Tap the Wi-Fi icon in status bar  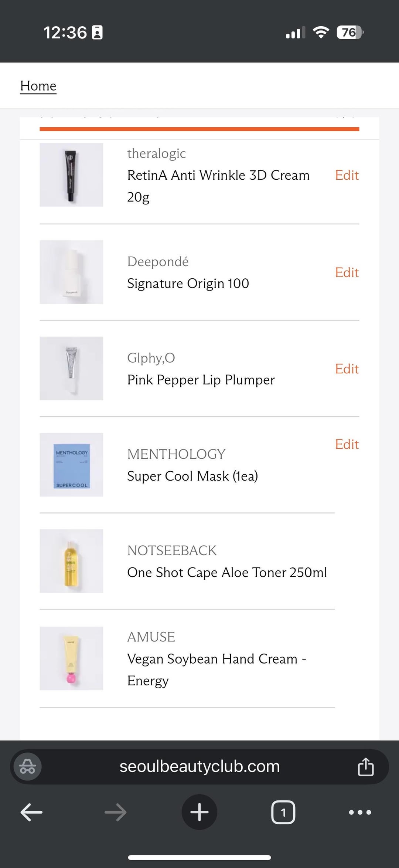click(321, 33)
